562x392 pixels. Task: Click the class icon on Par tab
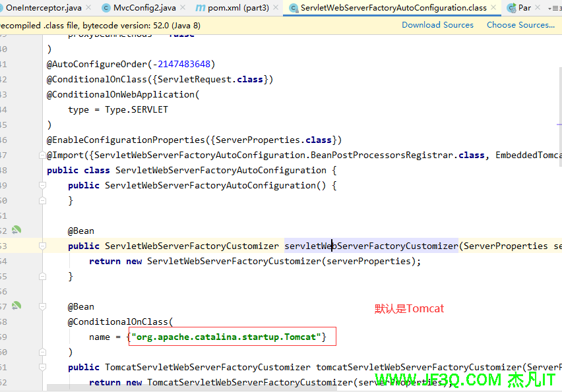(x=511, y=8)
